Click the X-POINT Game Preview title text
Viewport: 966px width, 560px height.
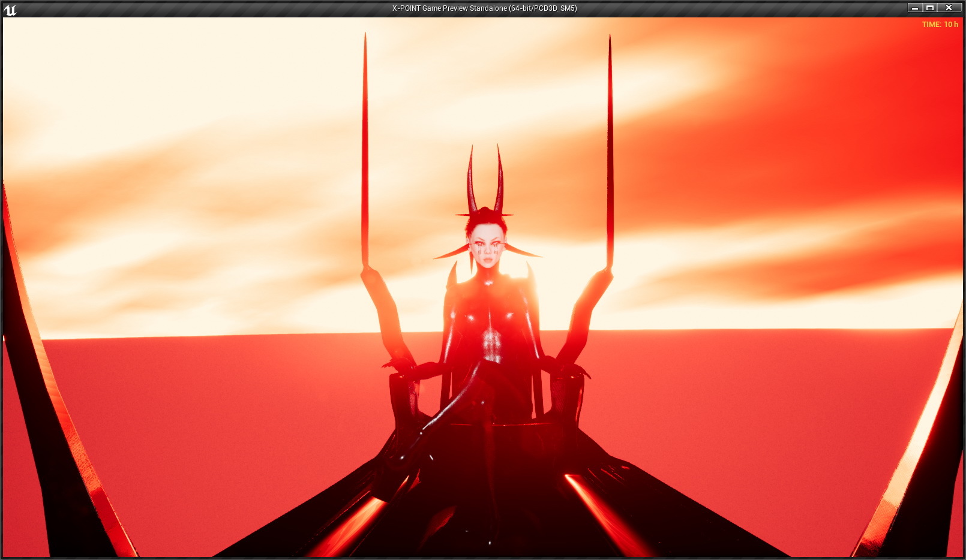[484, 8]
